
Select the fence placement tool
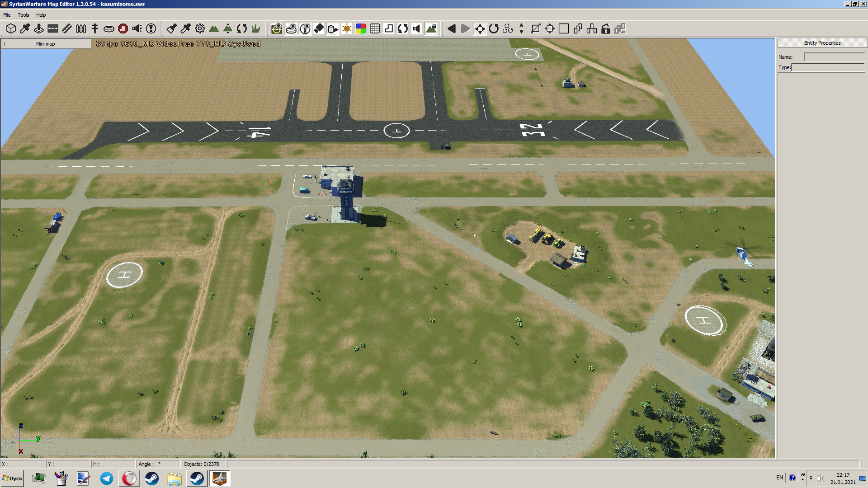[x=81, y=29]
